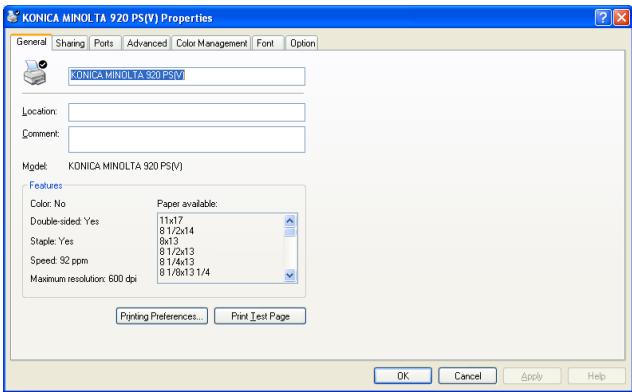The image size is (632, 392).
Task: Open the Option tab
Action: click(x=302, y=43)
